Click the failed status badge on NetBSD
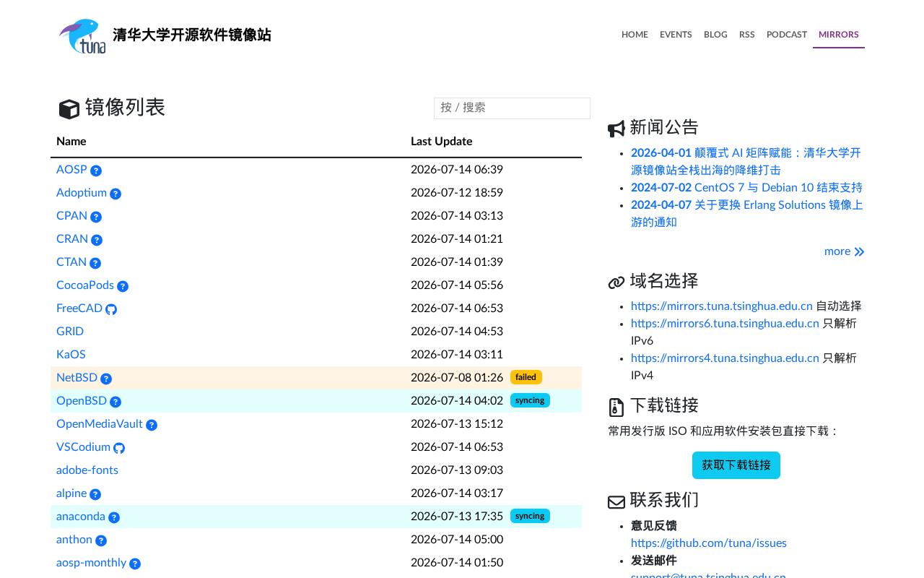 (x=526, y=377)
